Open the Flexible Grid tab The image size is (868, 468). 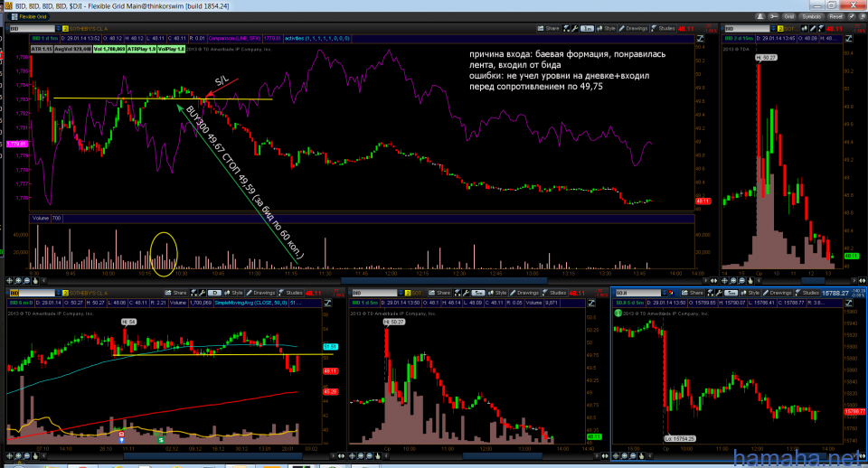click(x=29, y=16)
